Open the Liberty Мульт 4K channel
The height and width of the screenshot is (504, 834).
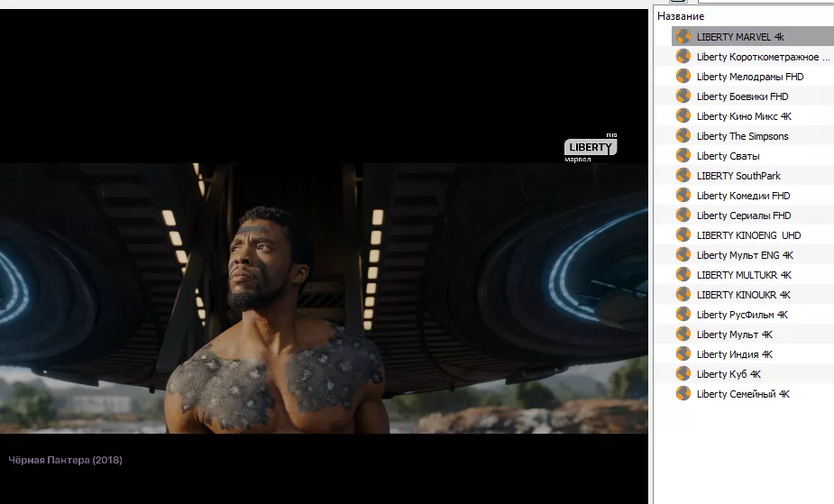735,334
